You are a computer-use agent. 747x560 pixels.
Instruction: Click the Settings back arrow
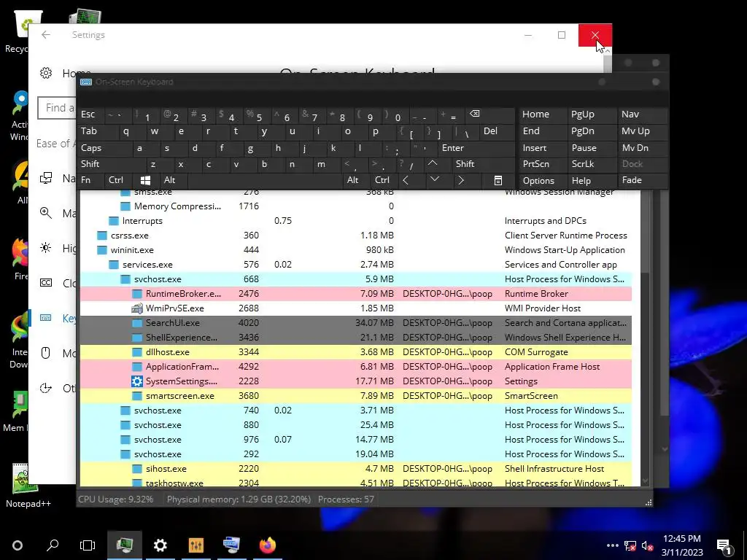46,35
